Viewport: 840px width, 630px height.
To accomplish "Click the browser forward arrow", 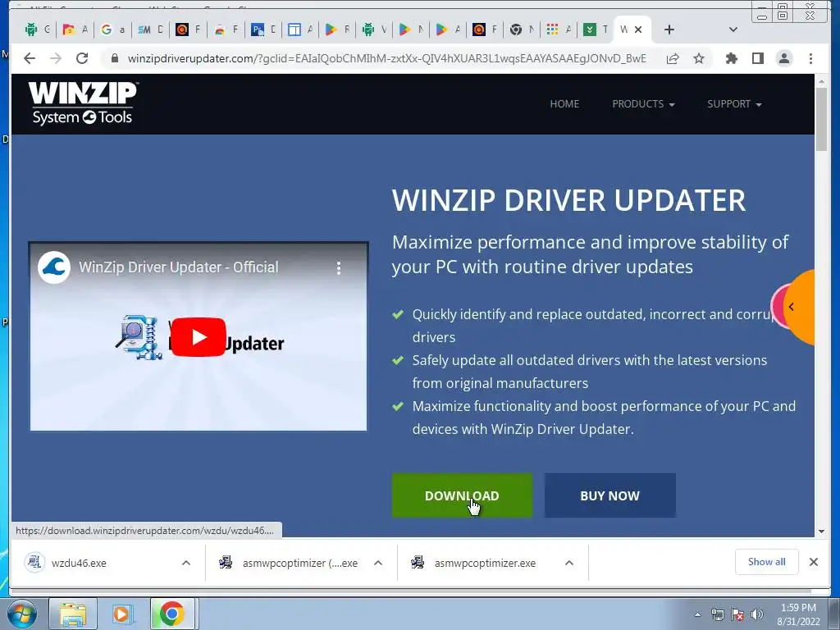I will click(x=56, y=58).
